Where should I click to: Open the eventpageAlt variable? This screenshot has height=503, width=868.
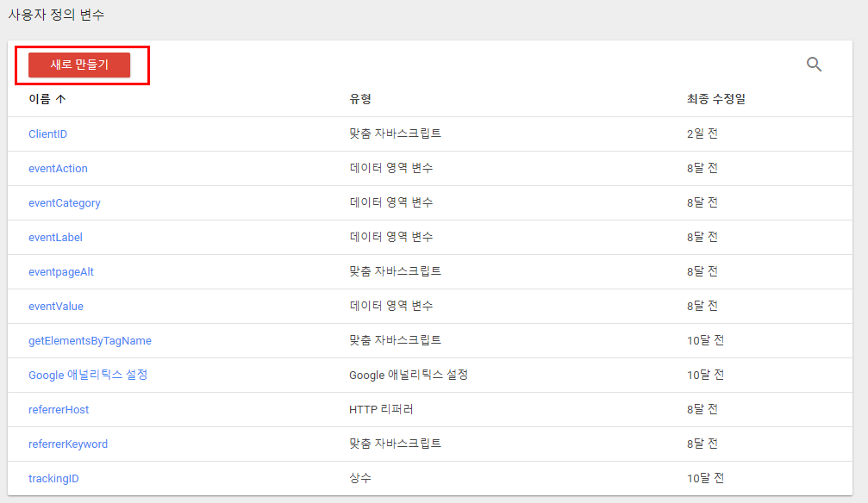coord(61,271)
